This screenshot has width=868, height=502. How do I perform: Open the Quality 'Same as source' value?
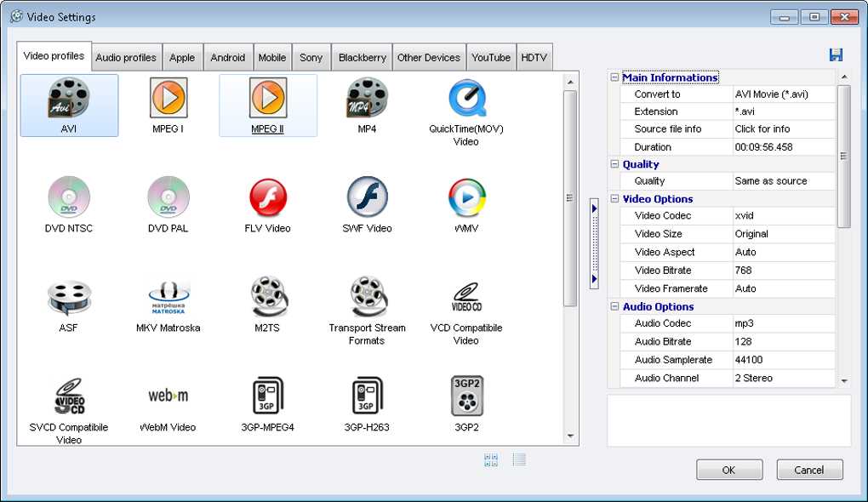[784, 181]
